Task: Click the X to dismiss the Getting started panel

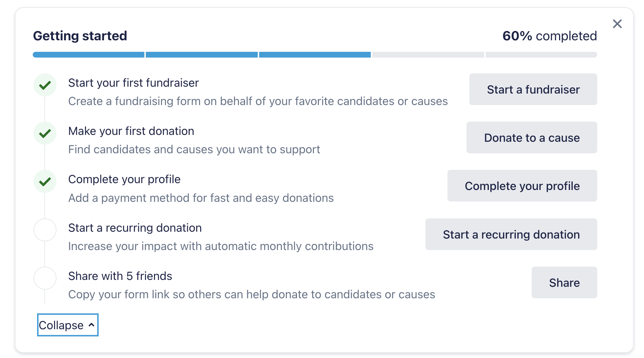Action: coord(617,23)
